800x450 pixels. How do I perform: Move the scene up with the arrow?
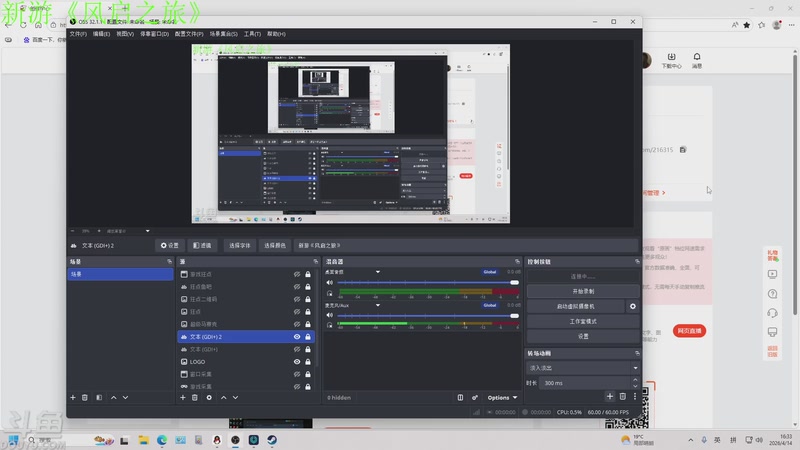(113, 397)
